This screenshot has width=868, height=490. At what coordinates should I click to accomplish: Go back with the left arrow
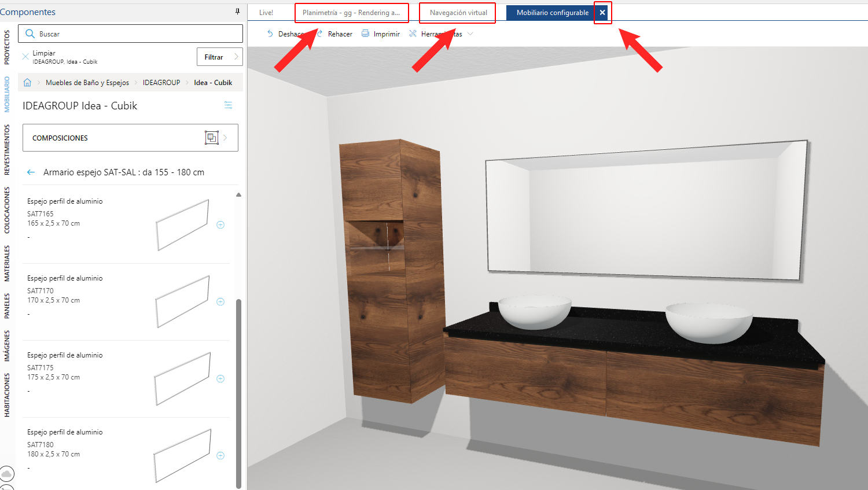coord(31,172)
